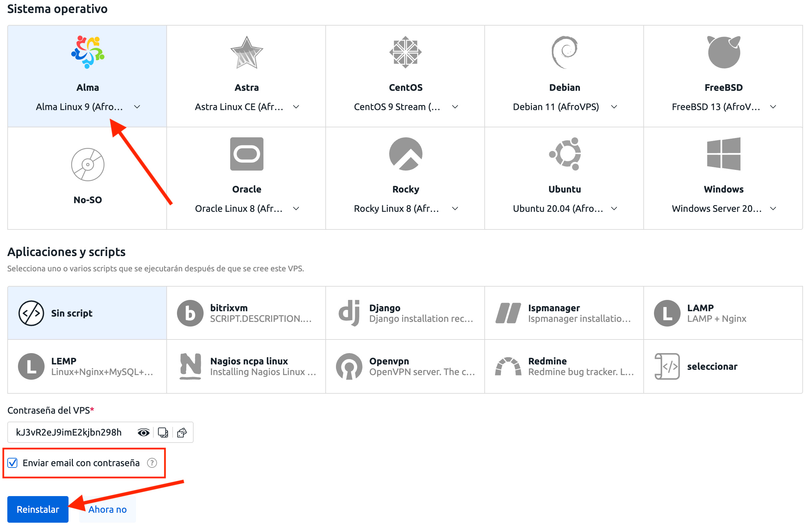Screen dimensions: 809x532
Task: Pick the Django dj icon
Action: [x=349, y=313]
